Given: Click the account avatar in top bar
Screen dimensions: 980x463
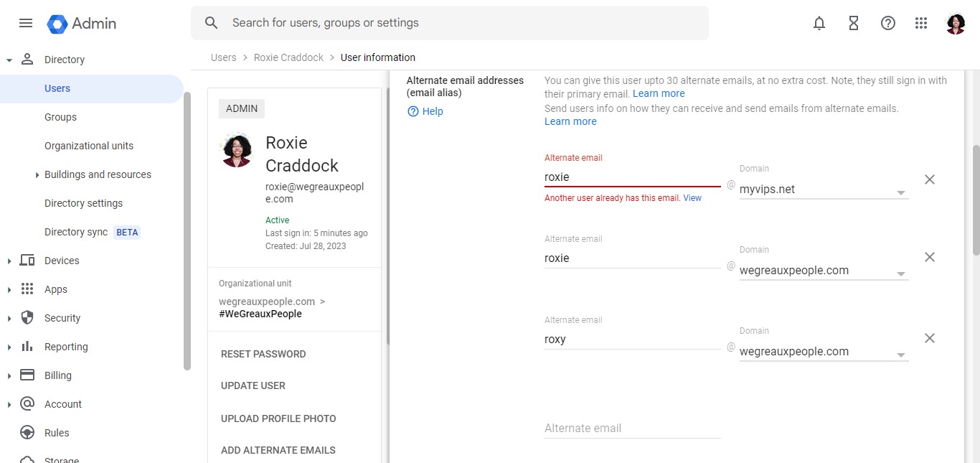Looking at the screenshot, I should point(956,23).
